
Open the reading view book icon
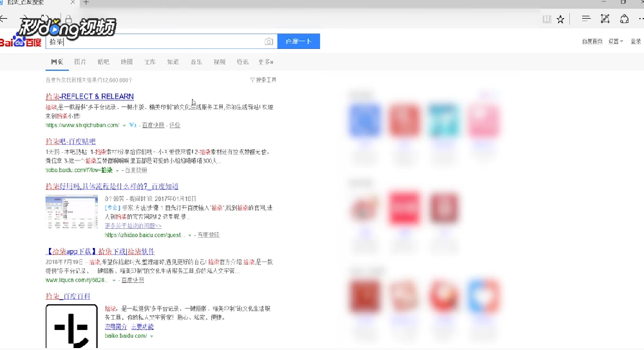tap(547, 19)
